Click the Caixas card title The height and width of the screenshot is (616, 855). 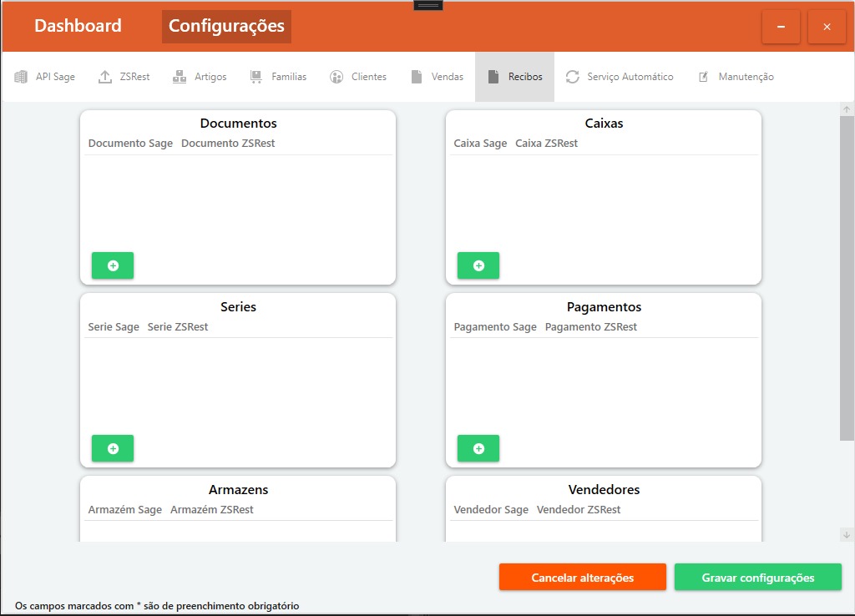[x=604, y=124]
